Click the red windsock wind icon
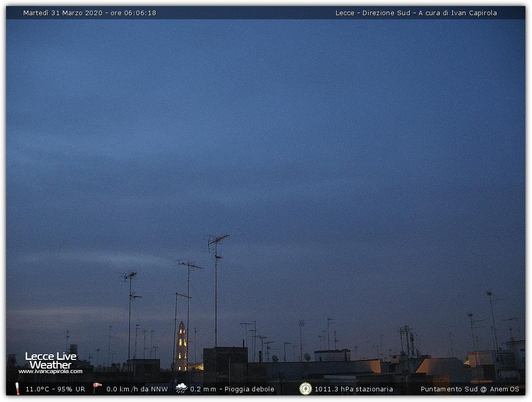 tap(97, 388)
